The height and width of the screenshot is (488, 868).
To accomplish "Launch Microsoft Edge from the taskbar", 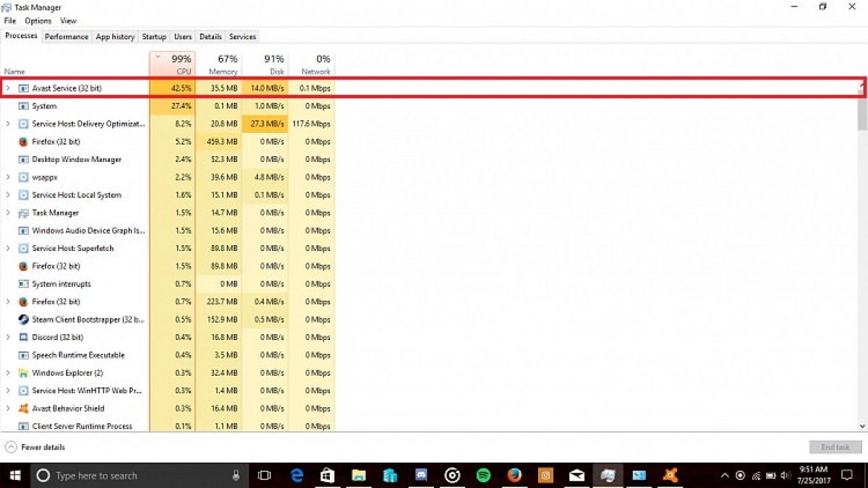I will tap(297, 476).
